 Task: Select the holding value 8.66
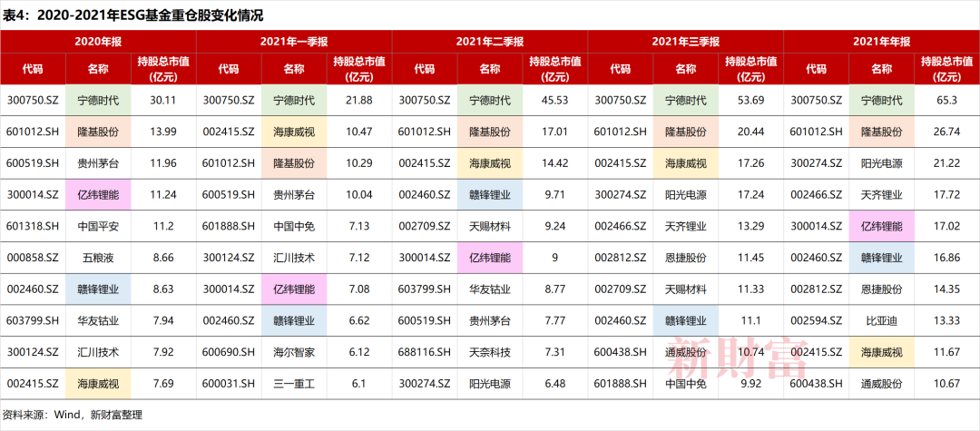pyautogui.click(x=163, y=258)
